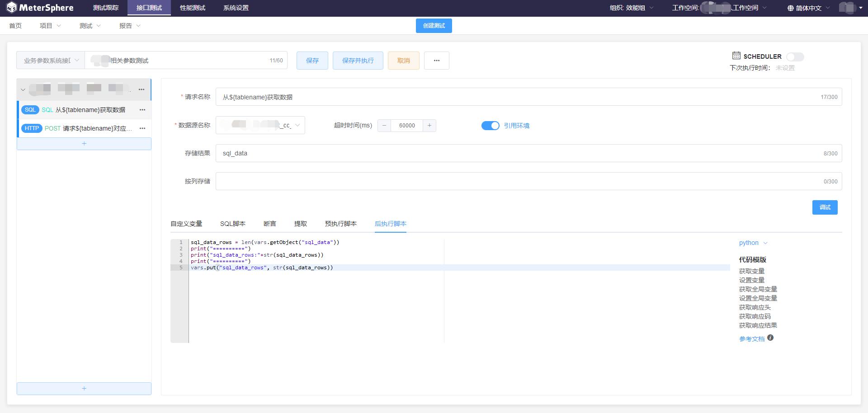Expand the 报告 menu dropdown
868x413 pixels.
pos(130,26)
